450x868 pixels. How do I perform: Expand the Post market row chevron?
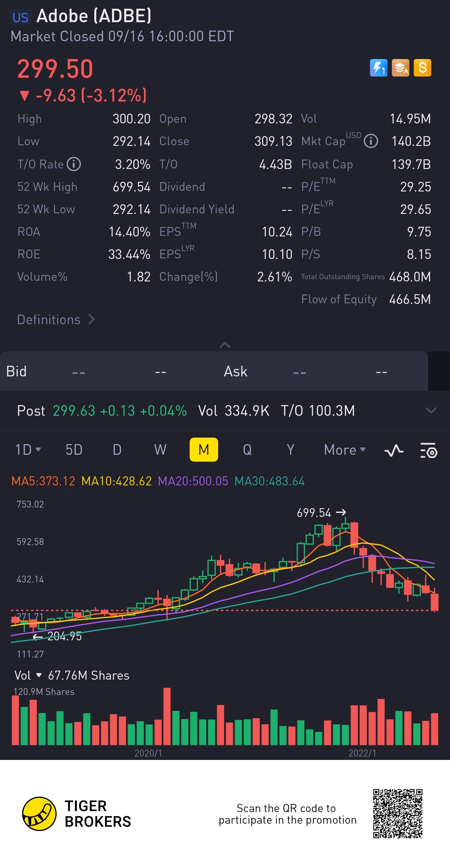point(431,410)
